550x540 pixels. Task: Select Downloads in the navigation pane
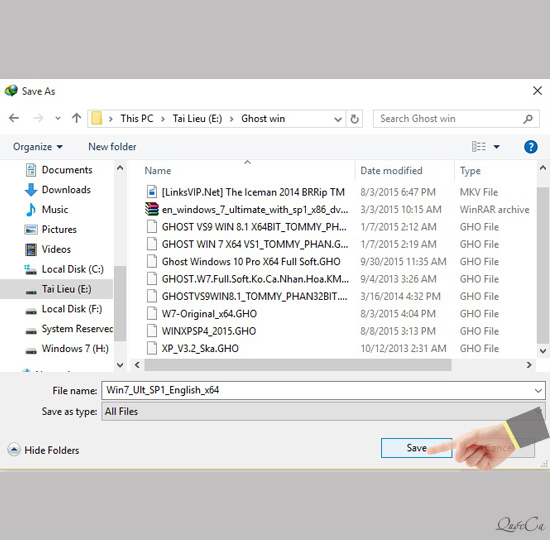[x=66, y=190]
